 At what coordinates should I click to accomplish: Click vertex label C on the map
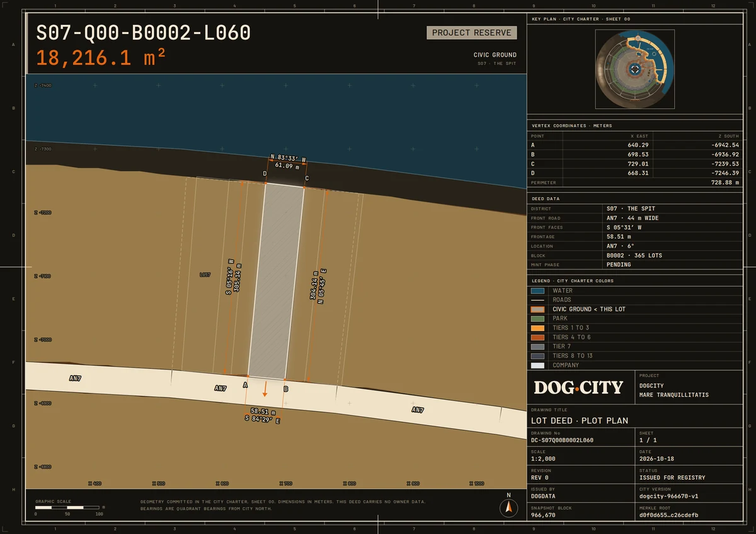tap(307, 178)
